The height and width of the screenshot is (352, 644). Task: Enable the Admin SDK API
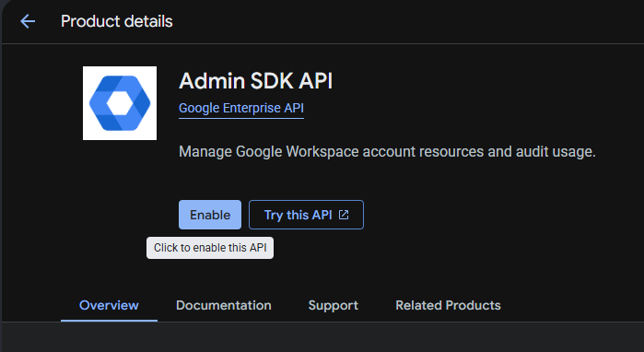click(x=210, y=215)
